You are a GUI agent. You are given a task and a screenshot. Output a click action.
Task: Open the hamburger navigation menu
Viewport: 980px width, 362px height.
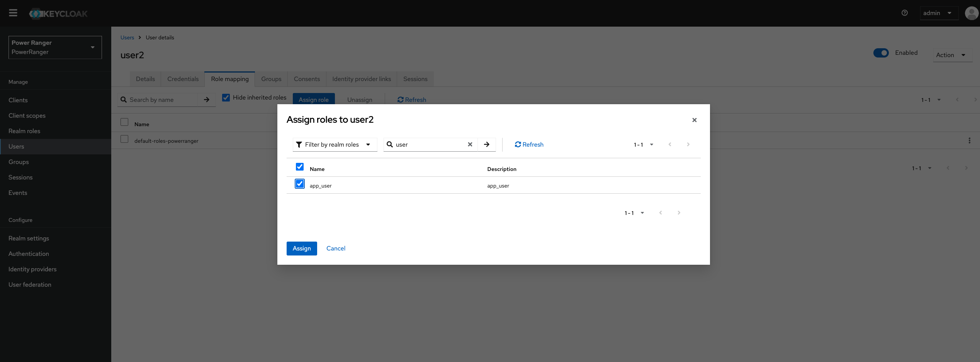pos(13,13)
